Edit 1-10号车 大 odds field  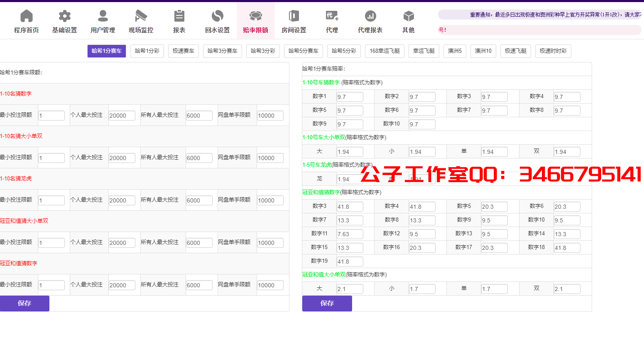(350, 152)
